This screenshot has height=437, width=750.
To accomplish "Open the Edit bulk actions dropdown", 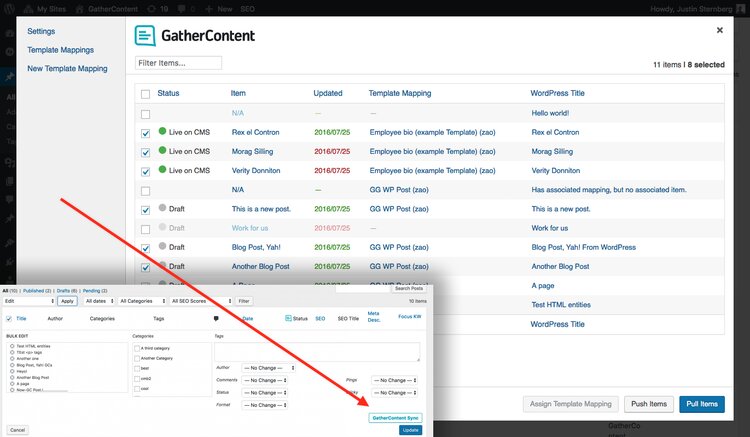I will pos(29,301).
